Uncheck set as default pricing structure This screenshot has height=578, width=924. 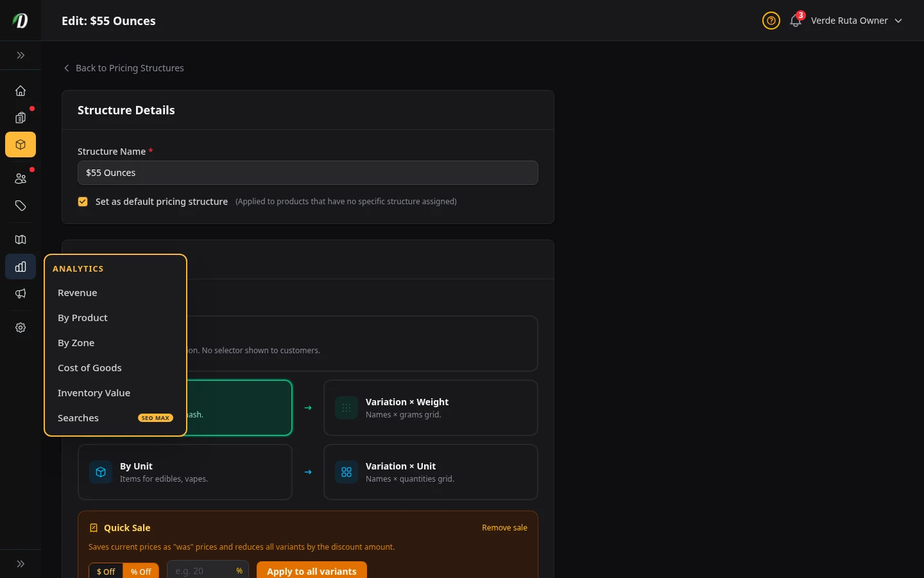point(83,201)
